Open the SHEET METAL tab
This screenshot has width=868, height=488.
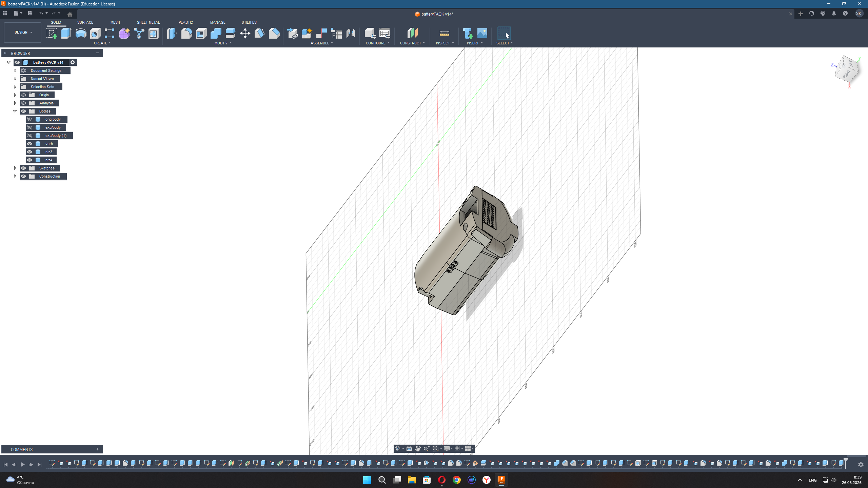point(148,22)
